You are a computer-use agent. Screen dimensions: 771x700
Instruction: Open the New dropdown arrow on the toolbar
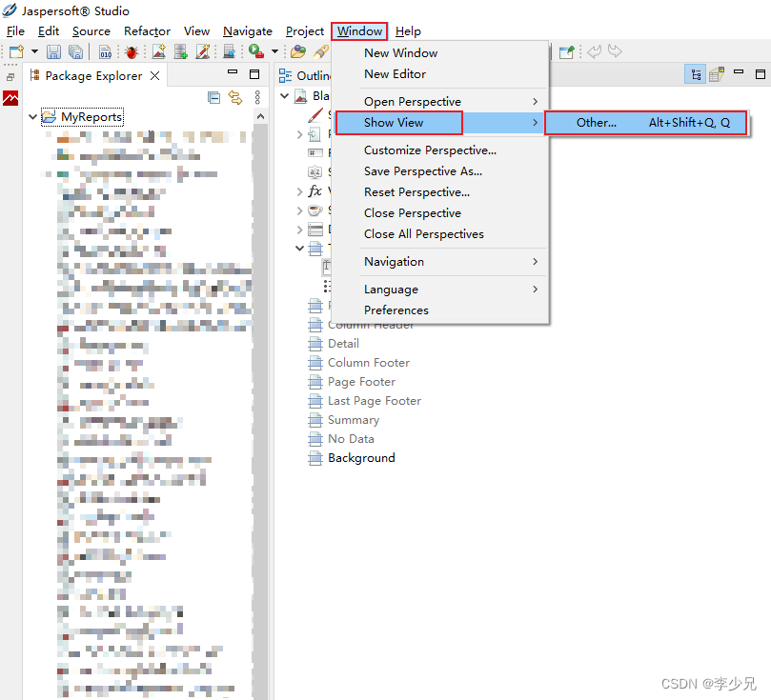click(x=33, y=51)
